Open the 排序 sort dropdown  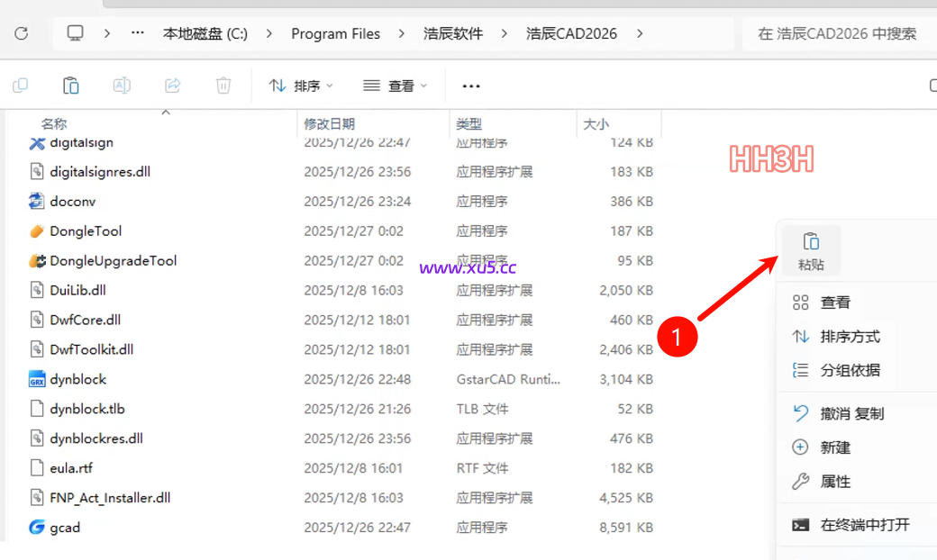click(301, 85)
